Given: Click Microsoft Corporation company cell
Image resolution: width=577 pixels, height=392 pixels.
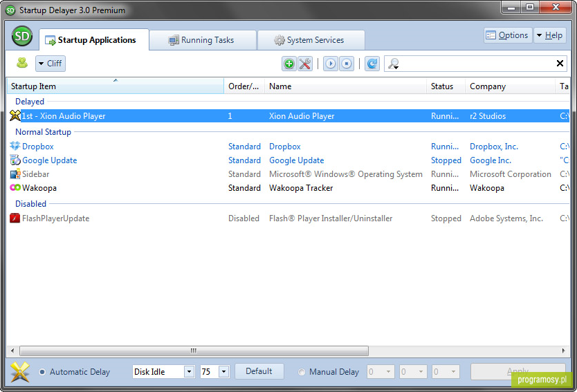Looking at the screenshot, I should (x=510, y=174).
